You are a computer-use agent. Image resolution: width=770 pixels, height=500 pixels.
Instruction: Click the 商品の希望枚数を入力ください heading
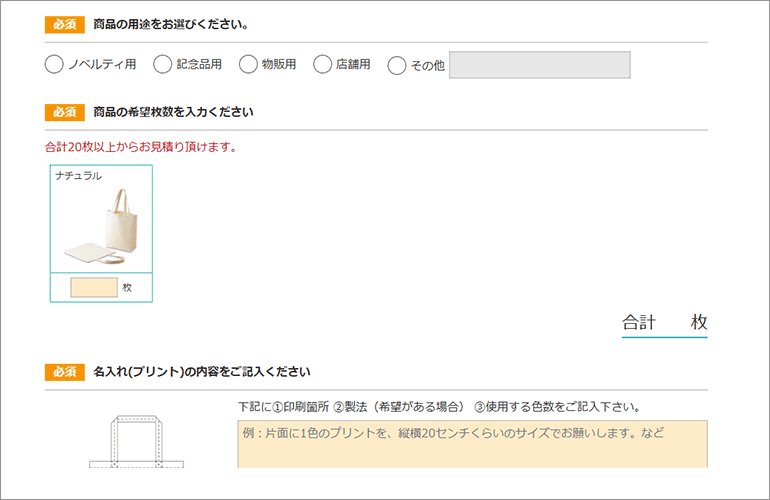click(x=173, y=112)
